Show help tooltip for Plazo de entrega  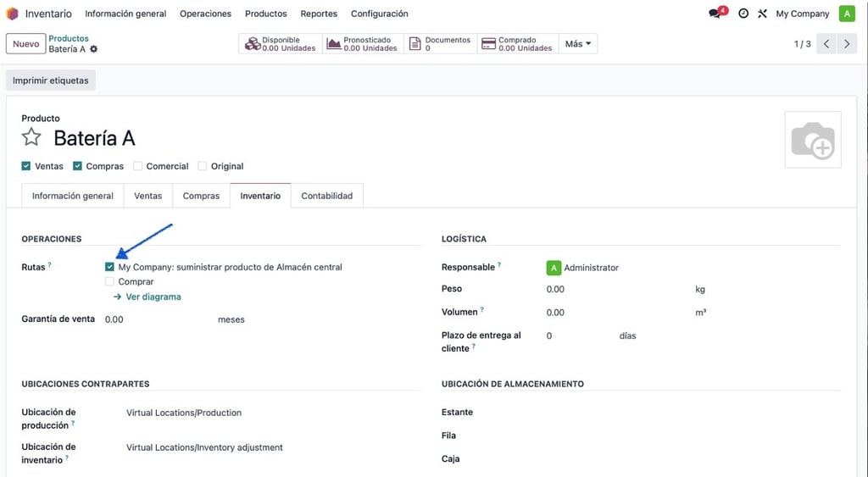click(473, 347)
